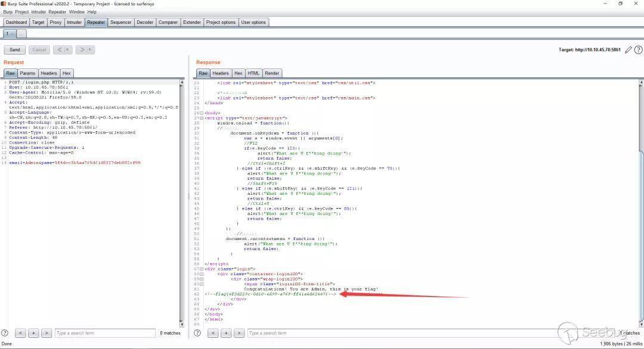Click the Response pane scroll-up arrow

click(x=642, y=82)
